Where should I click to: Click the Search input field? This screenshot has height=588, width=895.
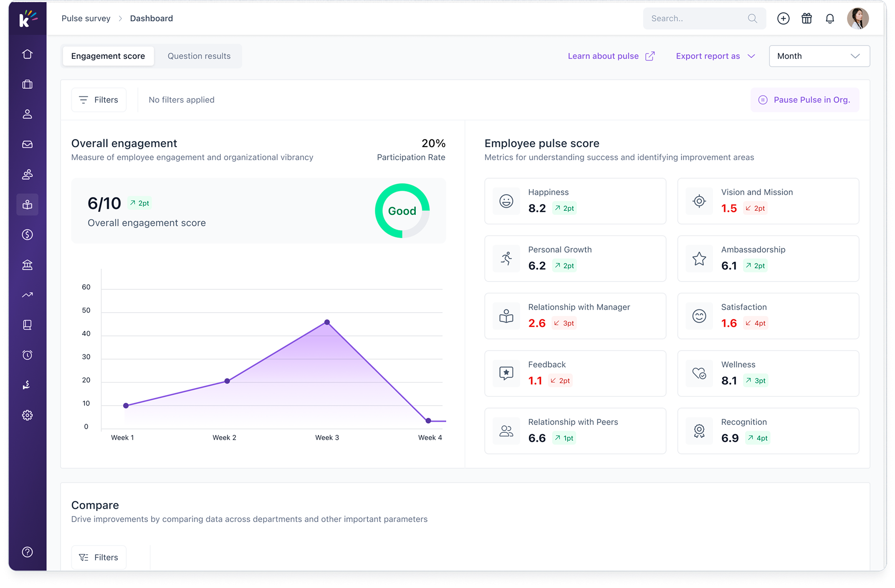(704, 18)
